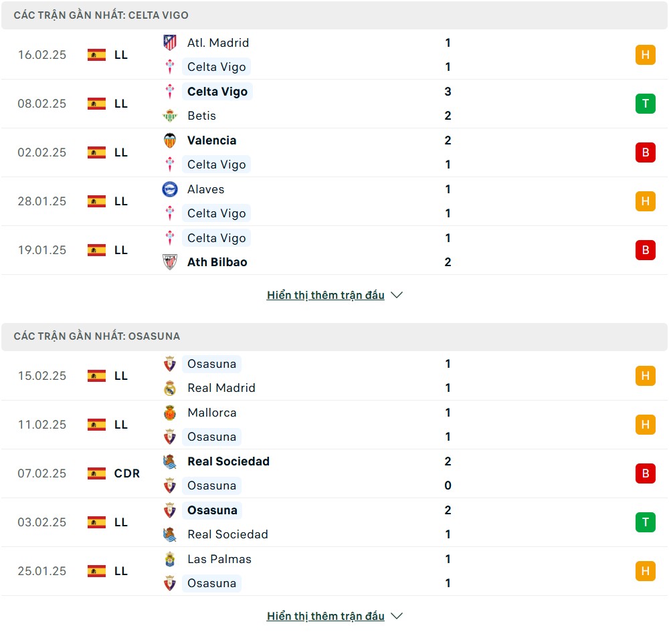The height and width of the screenshot is (644, 669).
Task: Click the Ath Bilbao club crest icon
Action: tap(170, 262)
